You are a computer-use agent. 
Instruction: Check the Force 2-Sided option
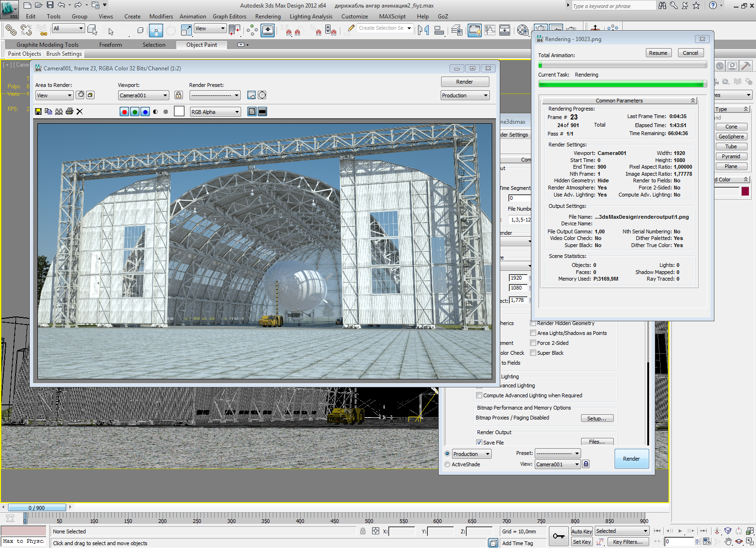tap(533, 343)
